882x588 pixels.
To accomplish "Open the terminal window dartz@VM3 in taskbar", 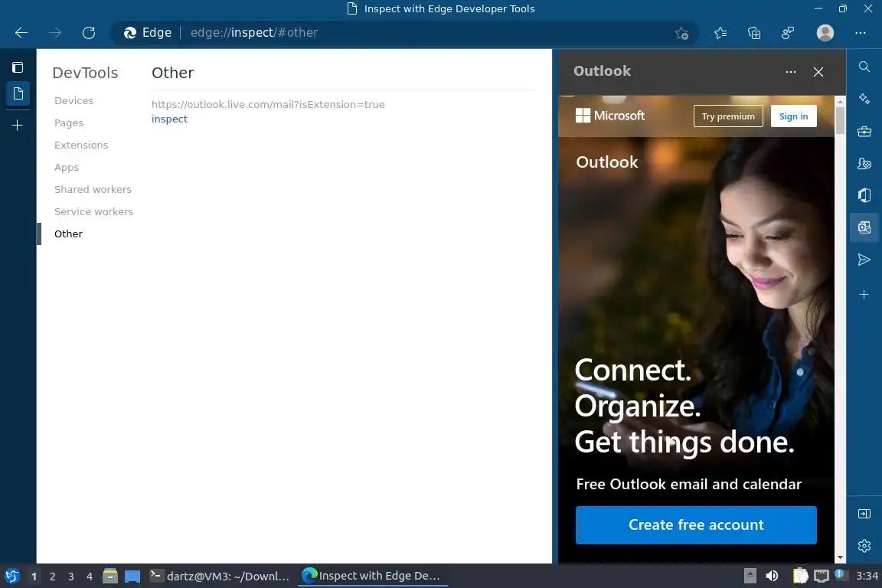I will click(x=220, y=577).
